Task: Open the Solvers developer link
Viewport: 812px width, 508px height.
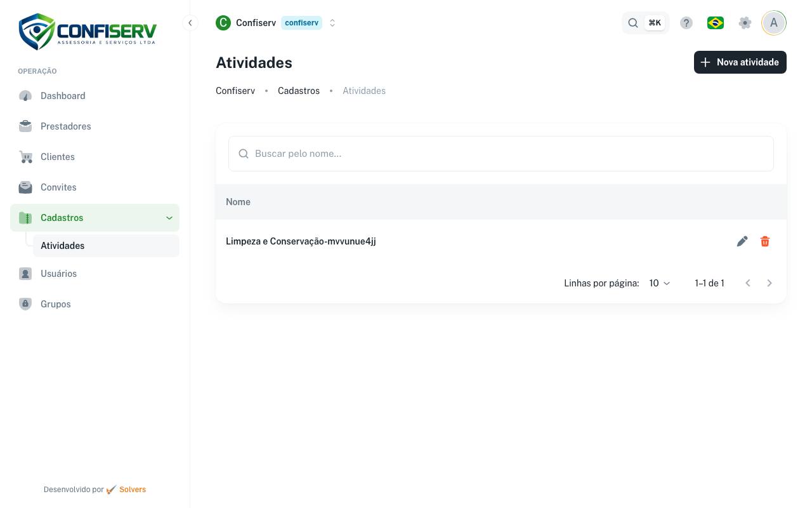Action: point(133,490)
